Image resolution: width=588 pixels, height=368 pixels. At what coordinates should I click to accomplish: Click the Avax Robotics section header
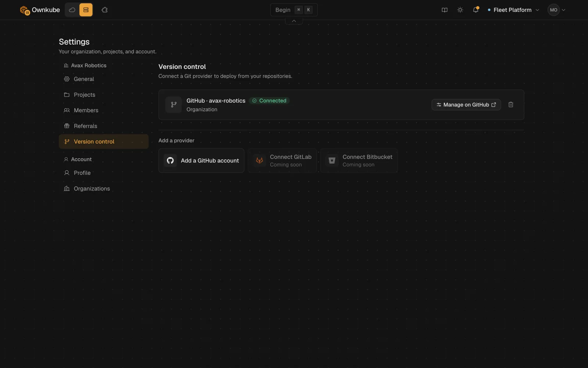(85, 66)
